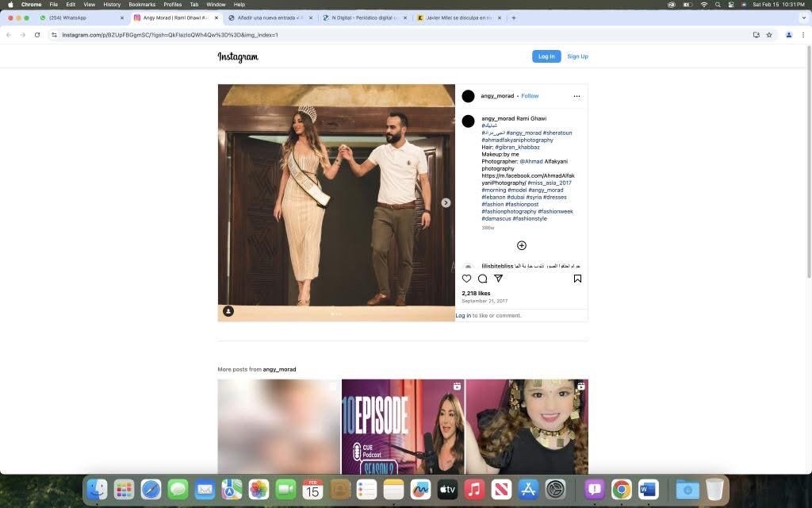Image resolution: width=812 pixels, height=508 pixels.
Task: Open the Sign Up link
Action: click(577, 56)
